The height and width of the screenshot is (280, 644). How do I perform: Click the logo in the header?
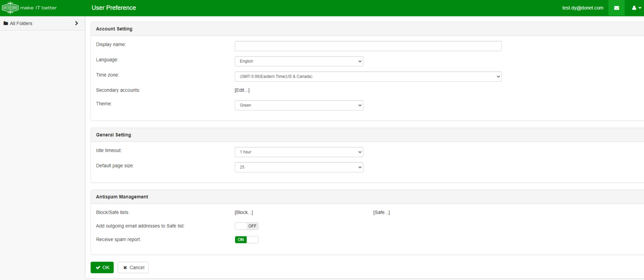pyautogui.click(x=29, y=8)
